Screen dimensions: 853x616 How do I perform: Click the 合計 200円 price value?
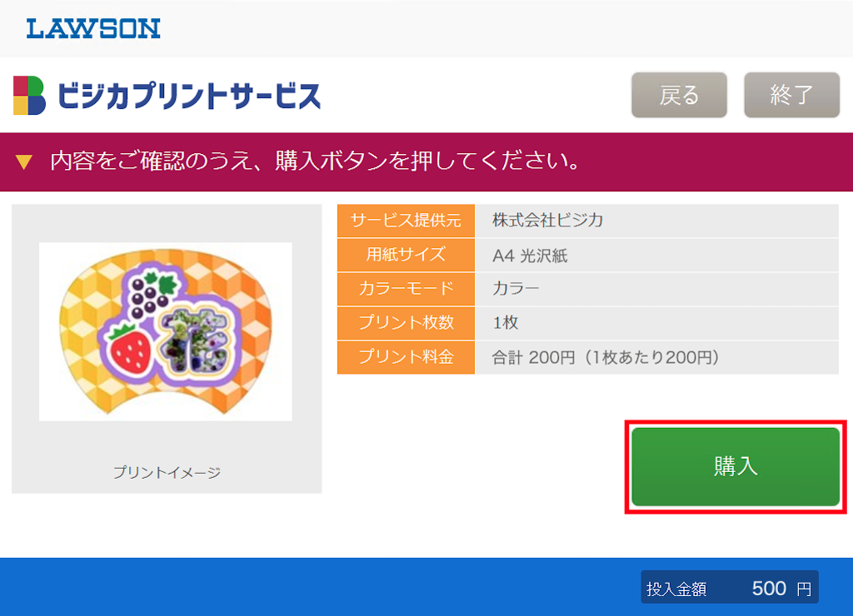[x=605, y=358]
